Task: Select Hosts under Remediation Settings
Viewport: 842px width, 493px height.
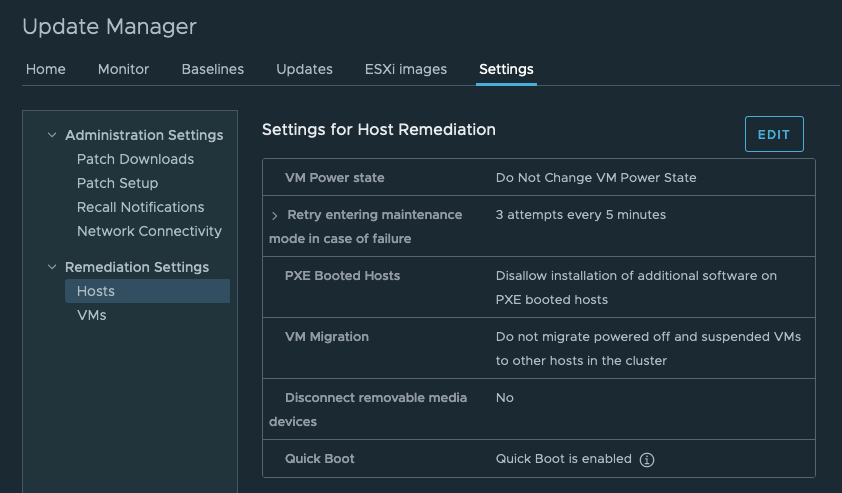Action: [96, 291]
